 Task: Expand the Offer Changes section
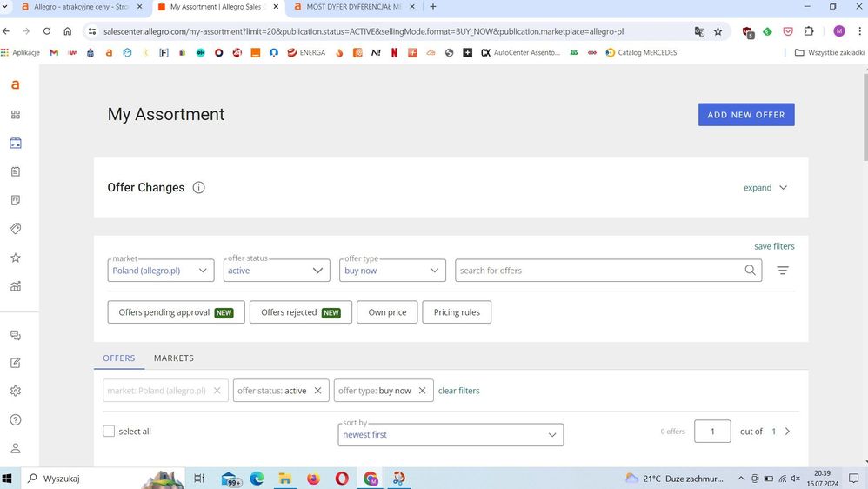[x=765, y=188]
